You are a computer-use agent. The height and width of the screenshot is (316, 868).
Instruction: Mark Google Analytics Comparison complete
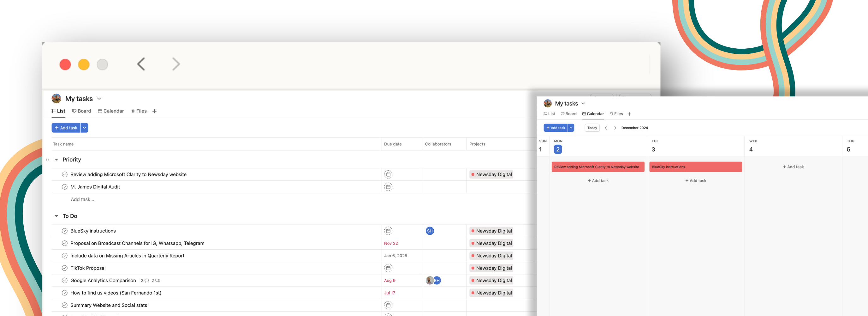click(x=65, y=281)
